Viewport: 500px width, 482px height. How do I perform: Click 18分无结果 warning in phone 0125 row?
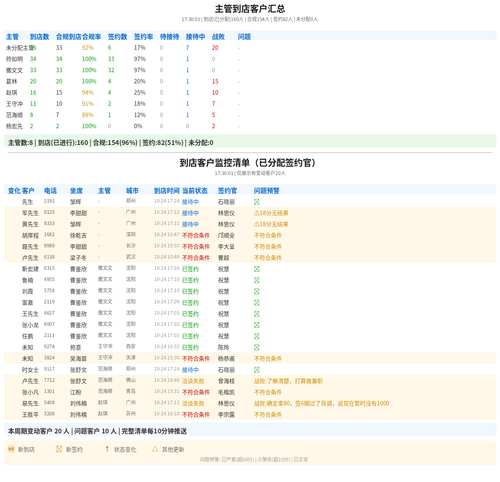pyautogui.click(x=271, y=213)
